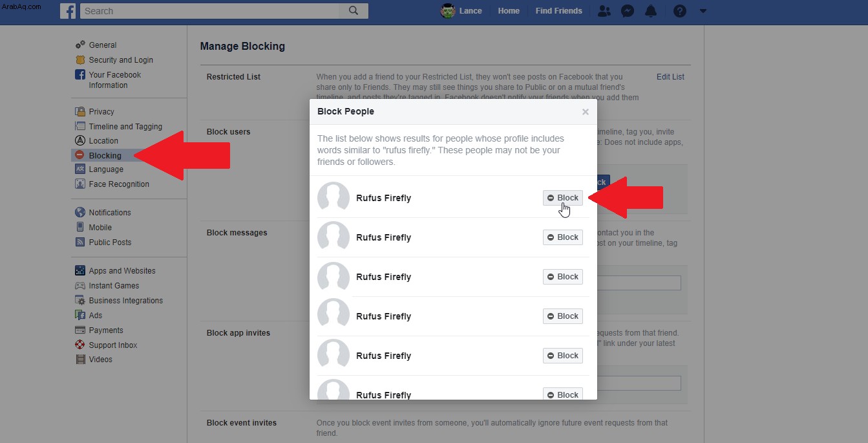
Task: Open the Friend Requests icon
Action: tap(604, 11)
